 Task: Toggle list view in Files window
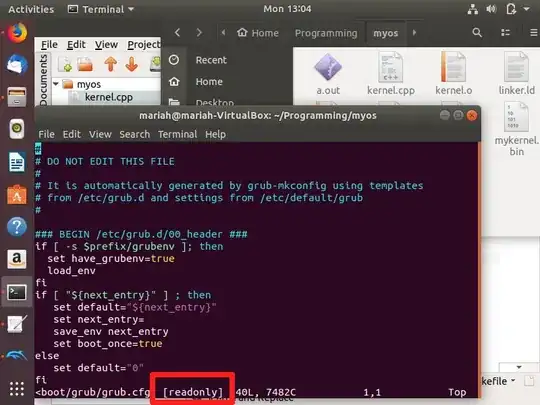[x=505, y=33]
